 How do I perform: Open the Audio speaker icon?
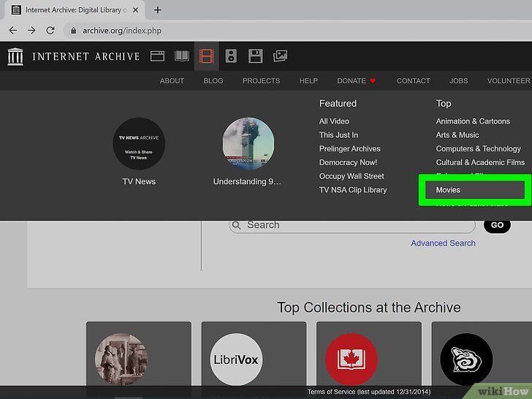pos(231,56)
